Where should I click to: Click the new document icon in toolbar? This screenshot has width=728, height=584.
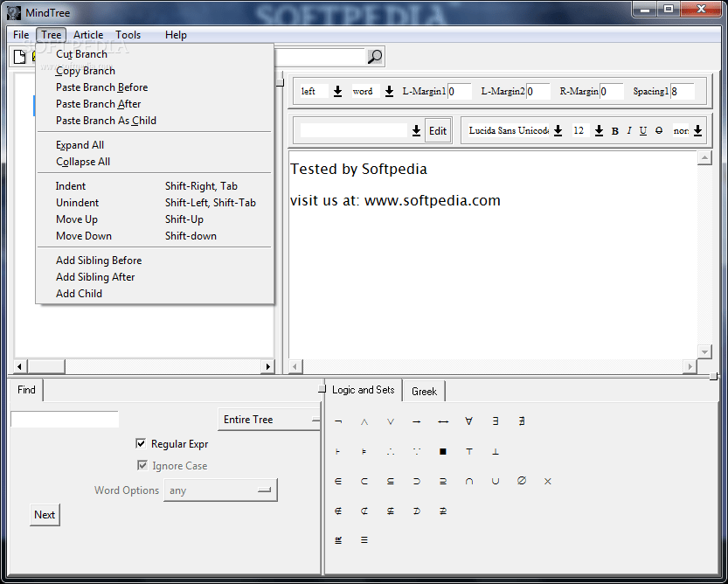(19, 57)
